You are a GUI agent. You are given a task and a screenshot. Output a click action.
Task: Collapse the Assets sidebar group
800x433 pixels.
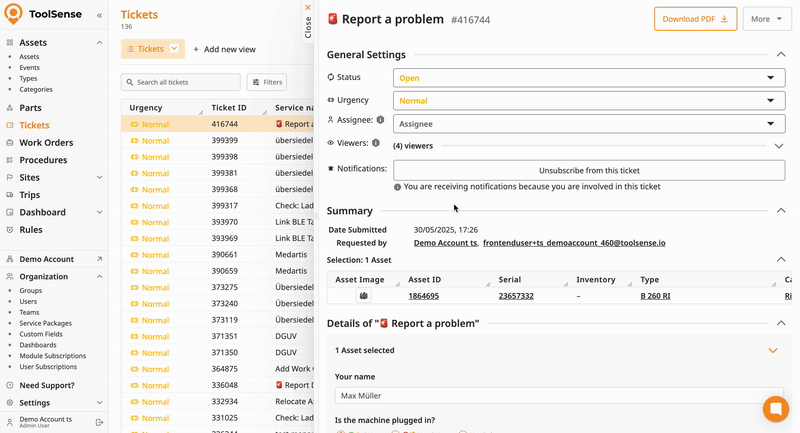tap(99, 42)
